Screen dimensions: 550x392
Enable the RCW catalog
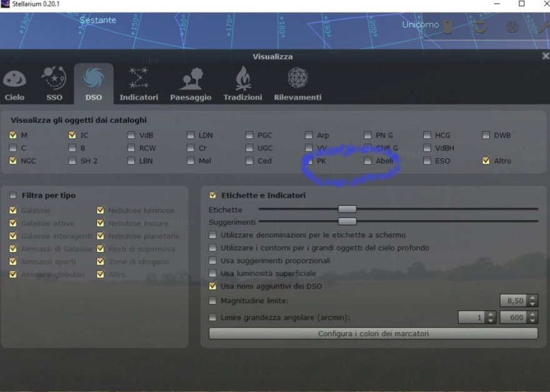[x=131, y=148]
